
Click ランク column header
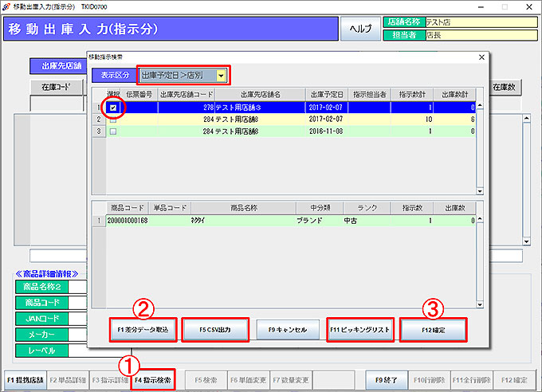pyautogui.click(x=367, y=208)
